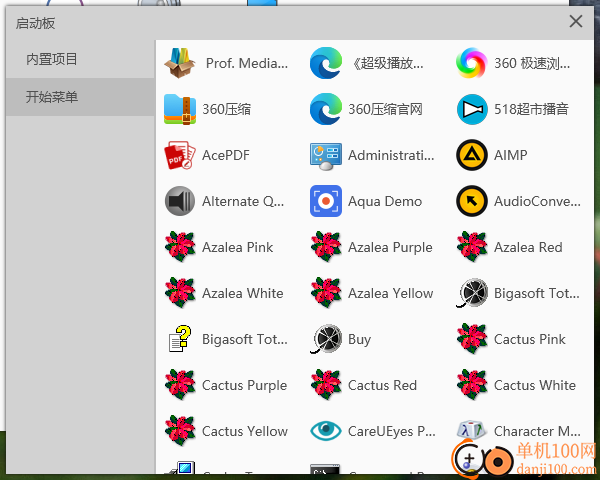Open the AcePDF icon
Viewport: 600px width, 480px height.
[179, 155]
